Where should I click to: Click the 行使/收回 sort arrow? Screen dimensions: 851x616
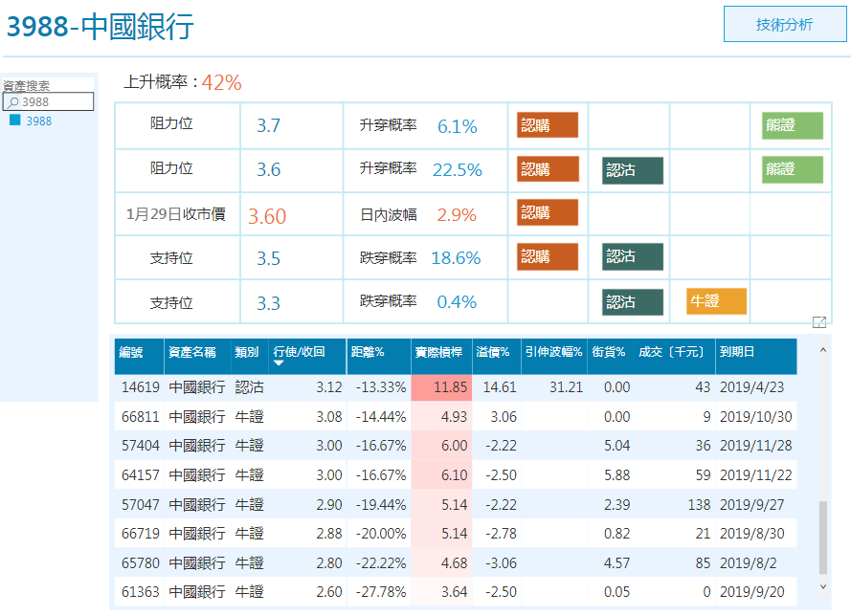click(279, 363)
